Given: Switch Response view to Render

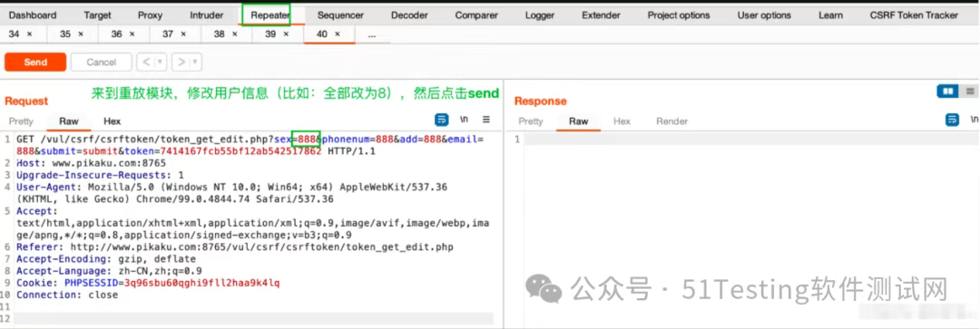Looking at the screenshot, I should (671, 121).
